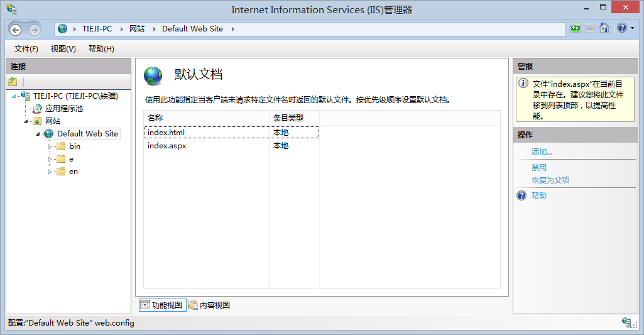This screenshot has height=335, width=644.
Task: Switch to 内容视图 content view tab
Action: 209,305
